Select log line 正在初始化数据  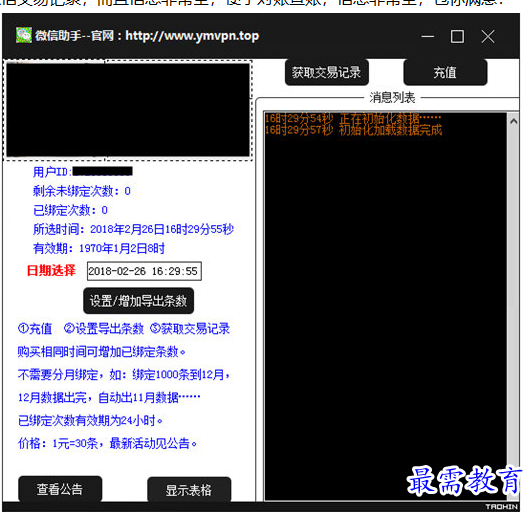[353, 119]
